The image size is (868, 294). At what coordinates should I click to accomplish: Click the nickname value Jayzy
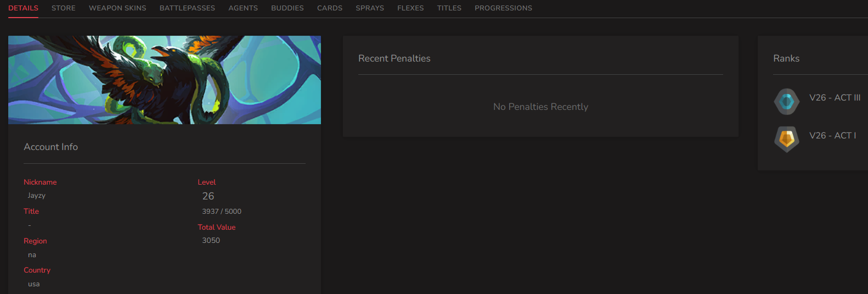[37, 196]
